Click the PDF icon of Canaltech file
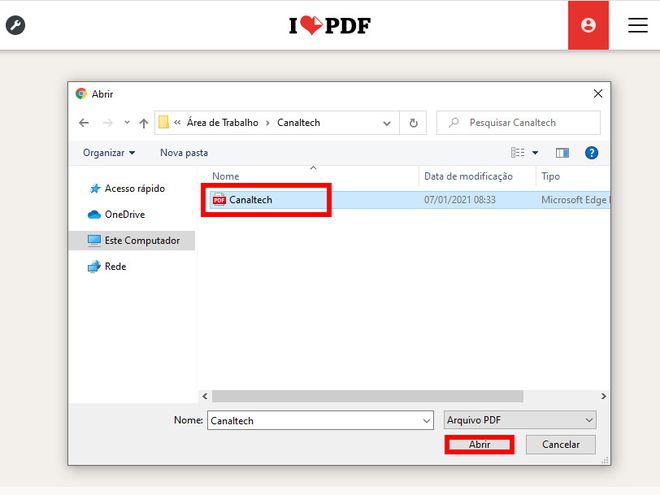Image resolution: width=660 pixels, height=495 pixels. click(219, 200)
